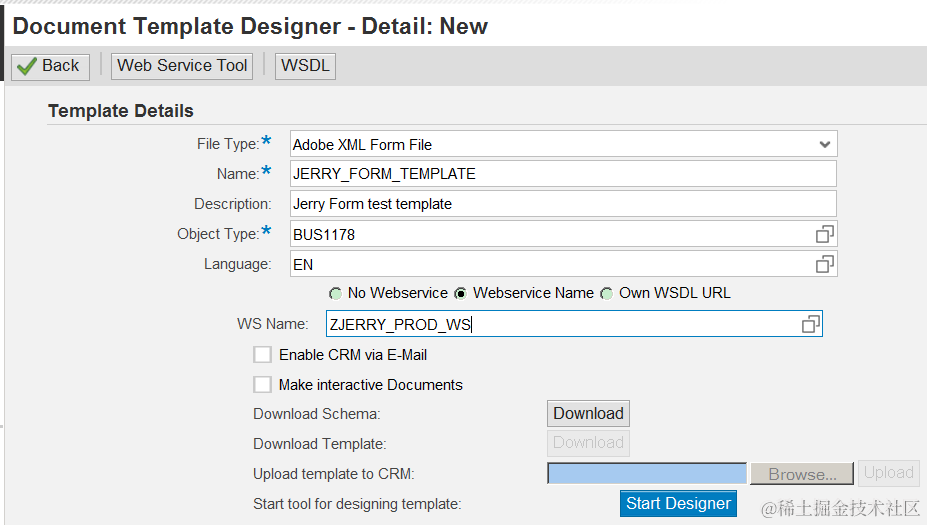Focus the Description text field
The height and width of the screenshot is (525, 927).
coord(562,204)
